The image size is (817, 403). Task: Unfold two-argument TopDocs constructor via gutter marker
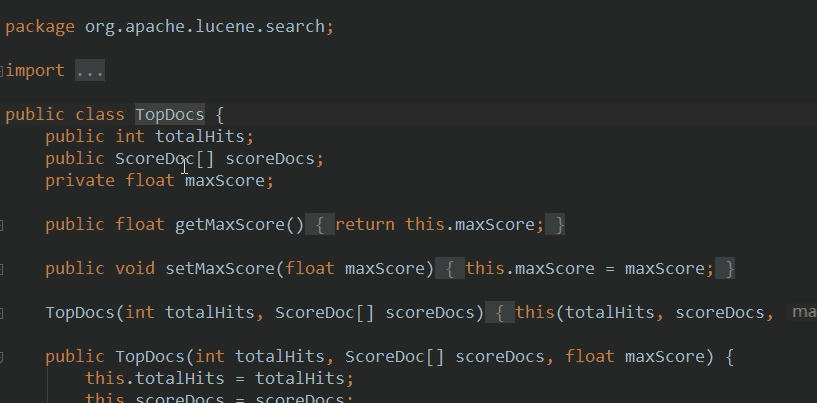2,313
